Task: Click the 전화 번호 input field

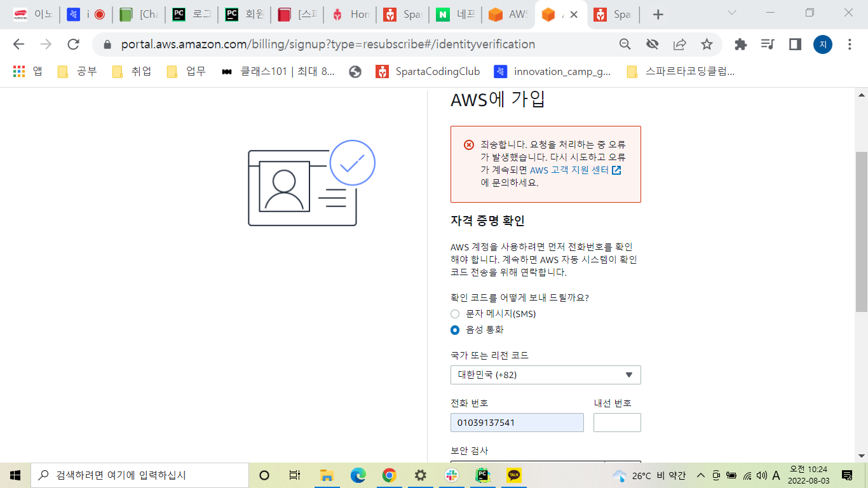Action: coord(517,423)
